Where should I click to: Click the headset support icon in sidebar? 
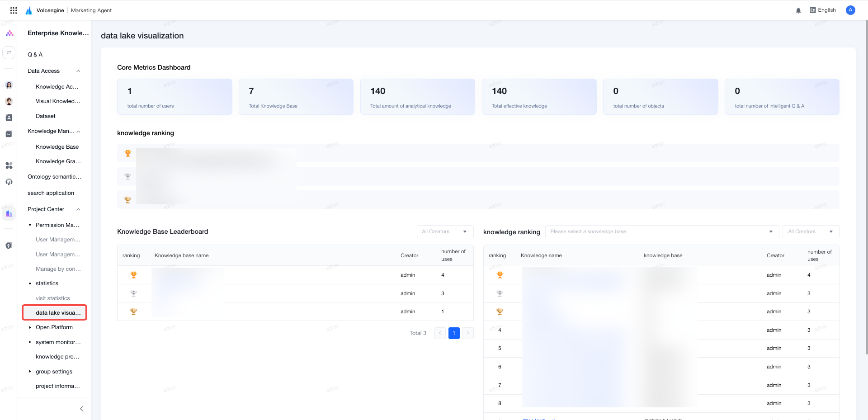tap(9, 182)
